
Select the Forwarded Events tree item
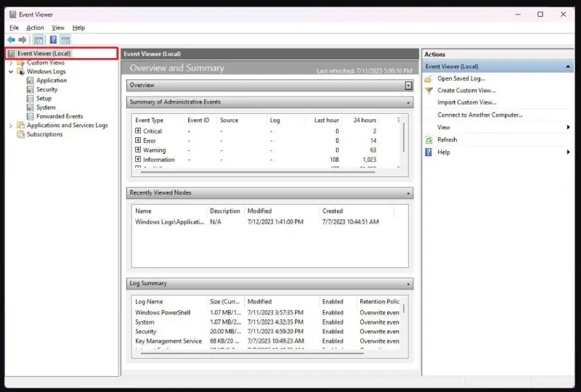60,116
